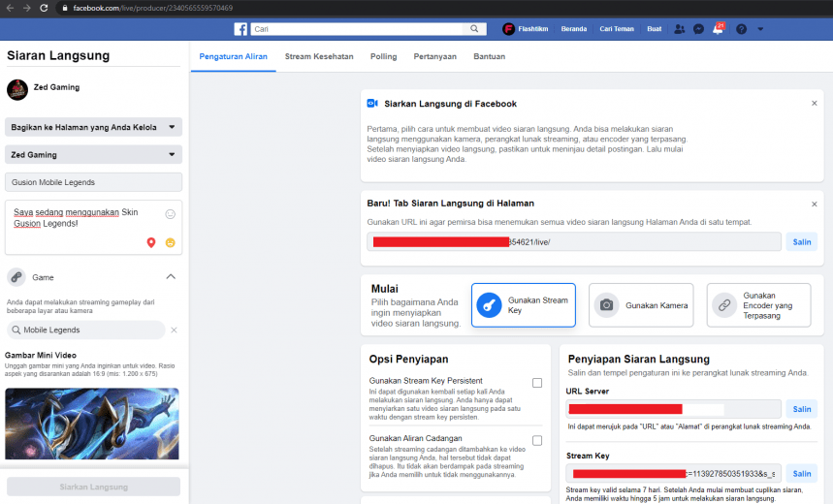Click the address bar site lock icon

pyautogui.click(x=65, y=8)
